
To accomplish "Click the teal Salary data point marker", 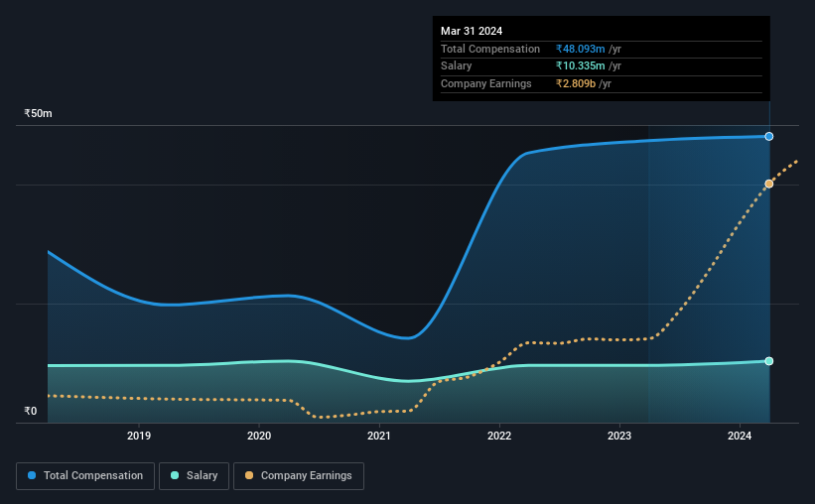I will tap(768, 361).
